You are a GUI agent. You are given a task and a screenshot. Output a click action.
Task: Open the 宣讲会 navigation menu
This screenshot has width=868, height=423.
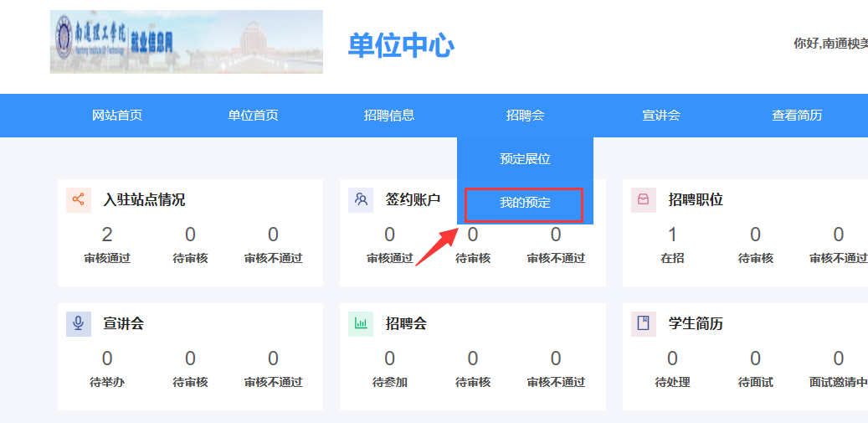660,116
